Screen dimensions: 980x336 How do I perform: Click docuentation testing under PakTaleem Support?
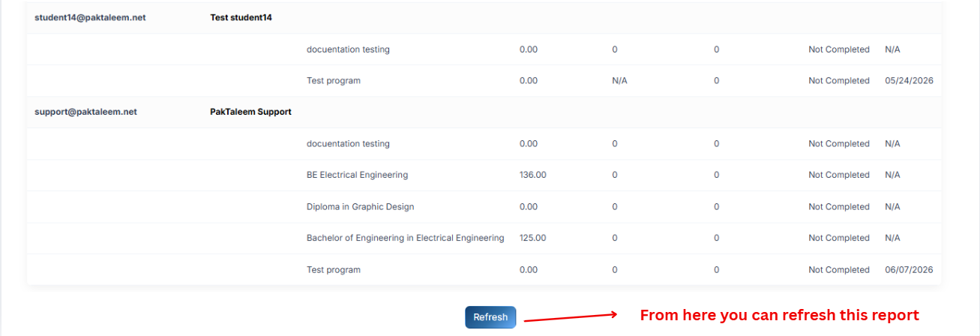[348, 143]
